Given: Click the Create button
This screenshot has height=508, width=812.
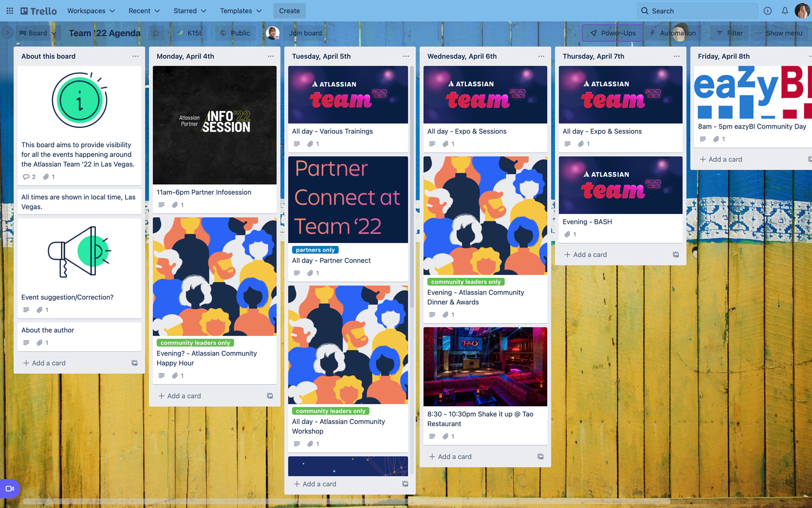Looking at the screenshot, I should (290, 11).
